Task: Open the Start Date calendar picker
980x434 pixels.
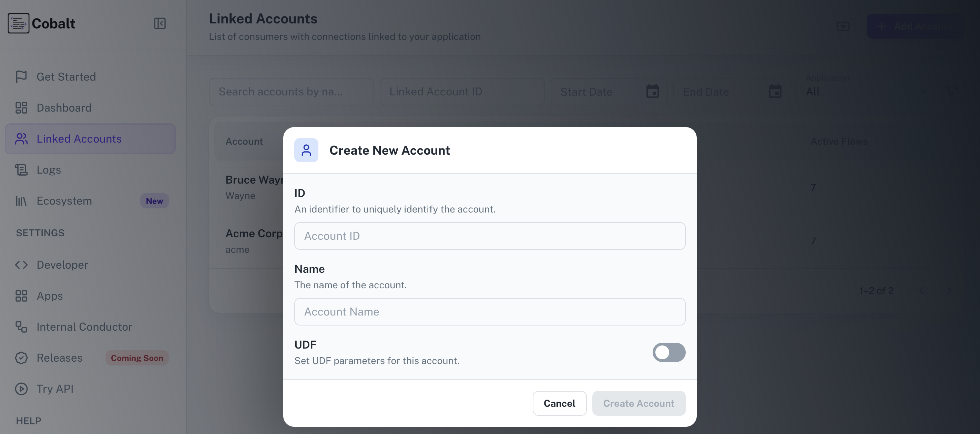Action: (652, 91)
